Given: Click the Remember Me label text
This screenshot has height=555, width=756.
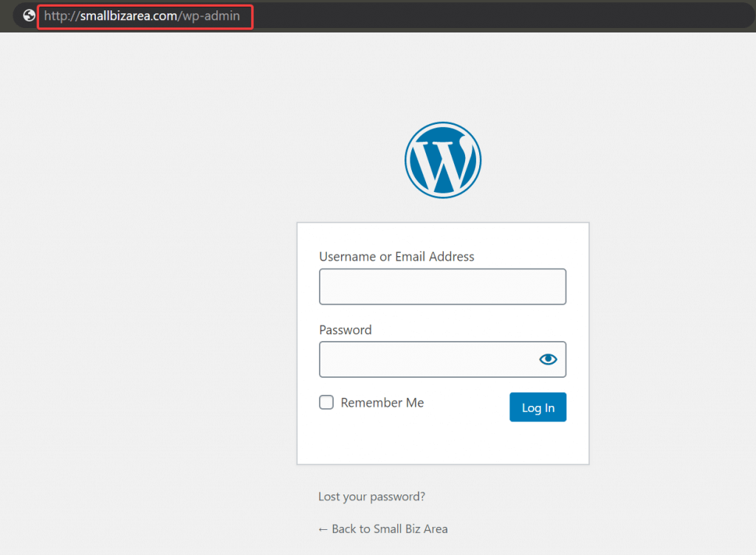Looking at the screenshot, I should coord(382,403).
